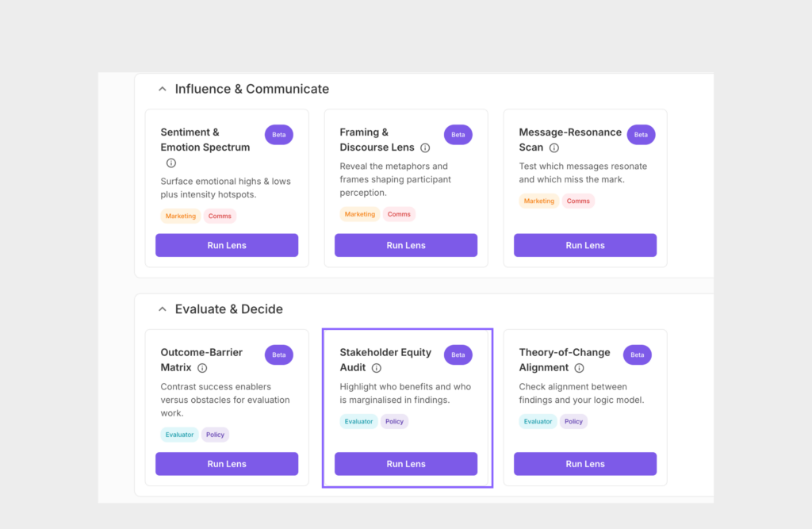812x529 pixels.
Task: Open info icon next to Outcome-Barrier Matrix
Action: [x=202, y=368]
